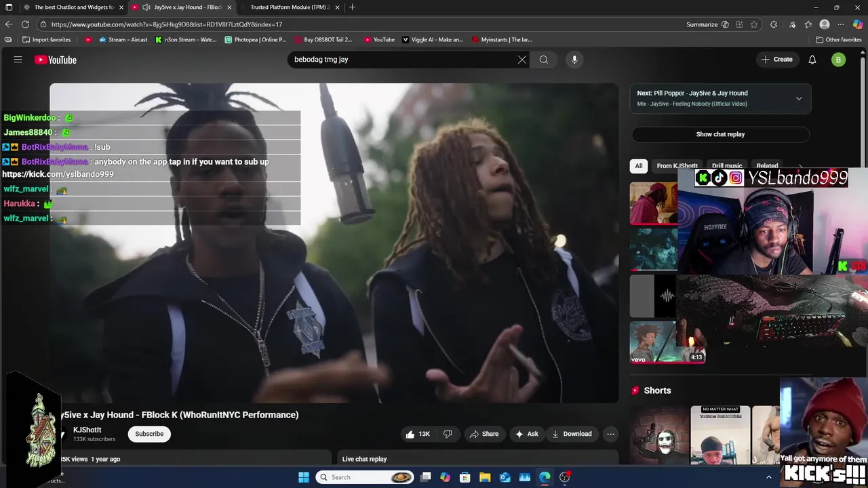The image size is (868, 488).
Task: Start voice search with the microphone
Action: (574, 60)
